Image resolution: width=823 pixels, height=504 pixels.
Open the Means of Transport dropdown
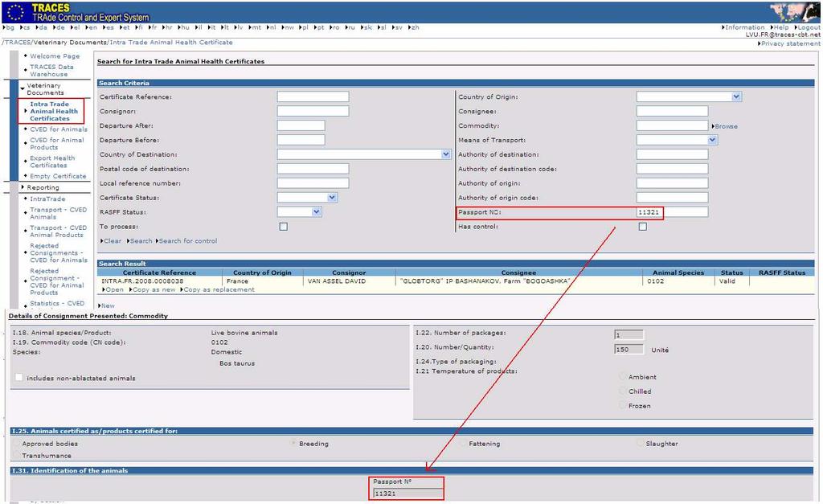pyautogui.click(x=712, y=140)
